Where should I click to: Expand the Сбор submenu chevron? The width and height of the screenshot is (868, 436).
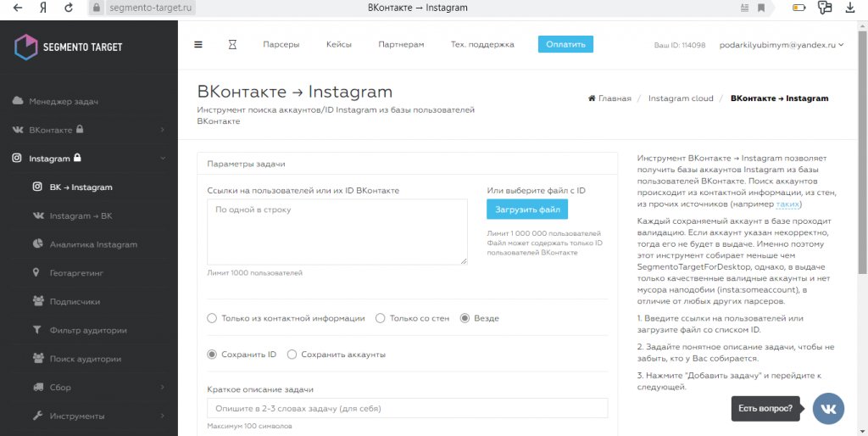(162, 387)
